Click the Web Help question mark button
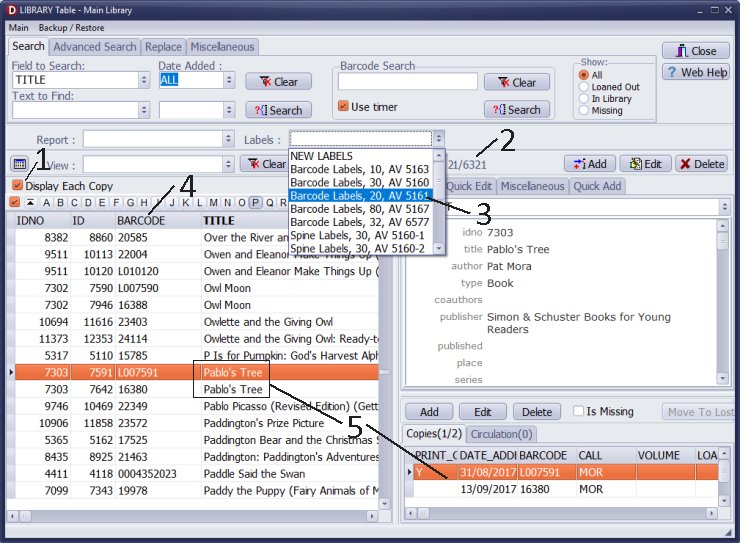The image size is (740, 543). click(x=695, y=72)
